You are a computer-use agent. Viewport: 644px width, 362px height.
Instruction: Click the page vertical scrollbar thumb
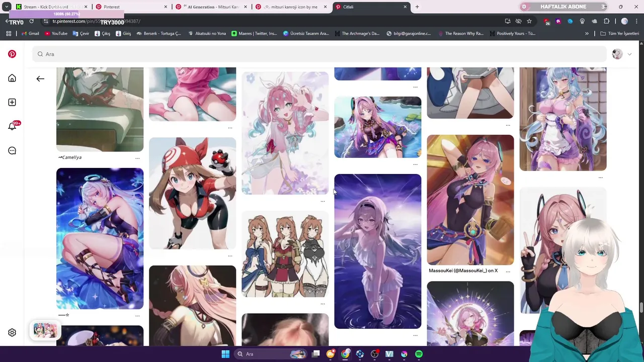click(641, 308)
